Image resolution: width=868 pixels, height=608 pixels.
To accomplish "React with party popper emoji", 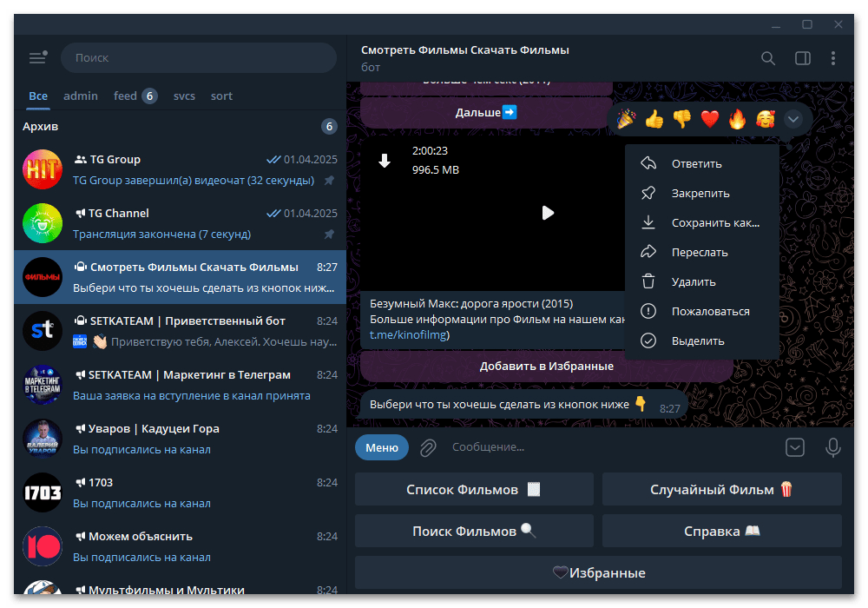I will pyautogui.click(x=626, y=119).
